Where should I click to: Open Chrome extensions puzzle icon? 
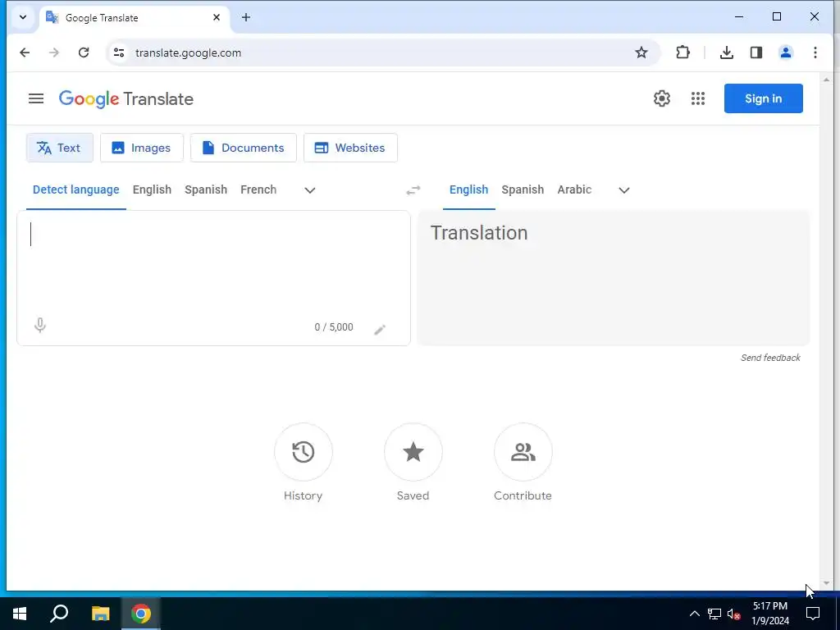point(682,52)
